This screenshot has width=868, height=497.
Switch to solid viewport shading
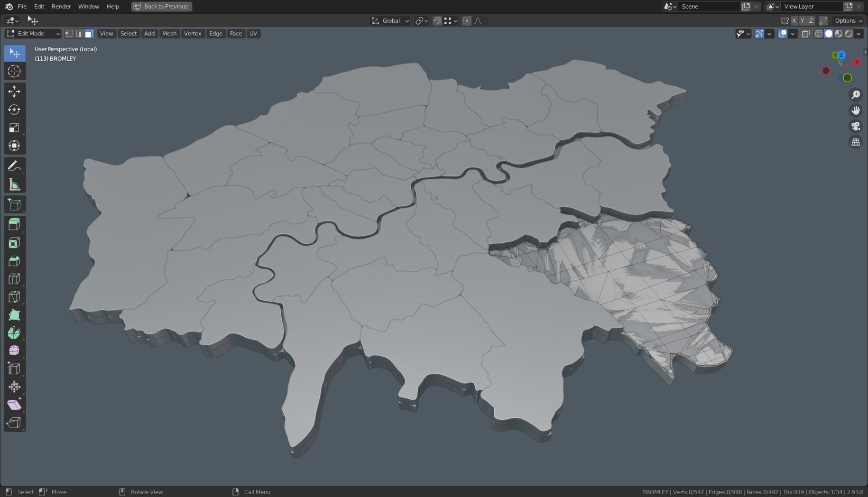coord(829,34)
